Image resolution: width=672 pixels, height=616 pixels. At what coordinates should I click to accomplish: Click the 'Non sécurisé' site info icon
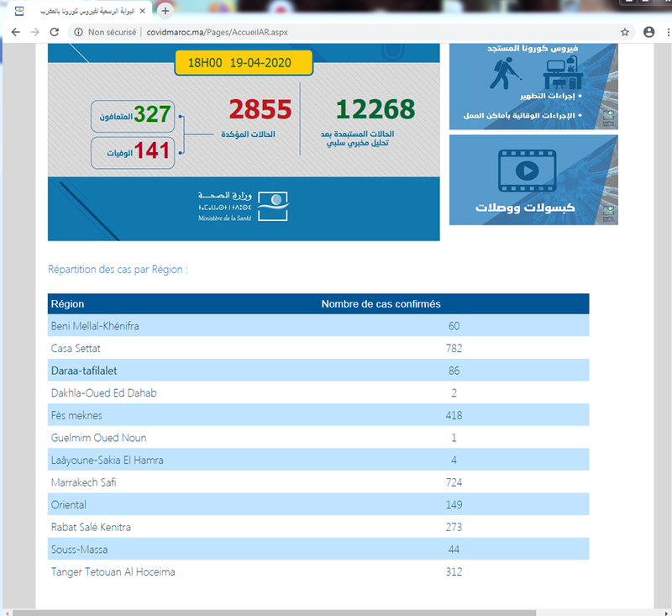click(x=78, y=32)
